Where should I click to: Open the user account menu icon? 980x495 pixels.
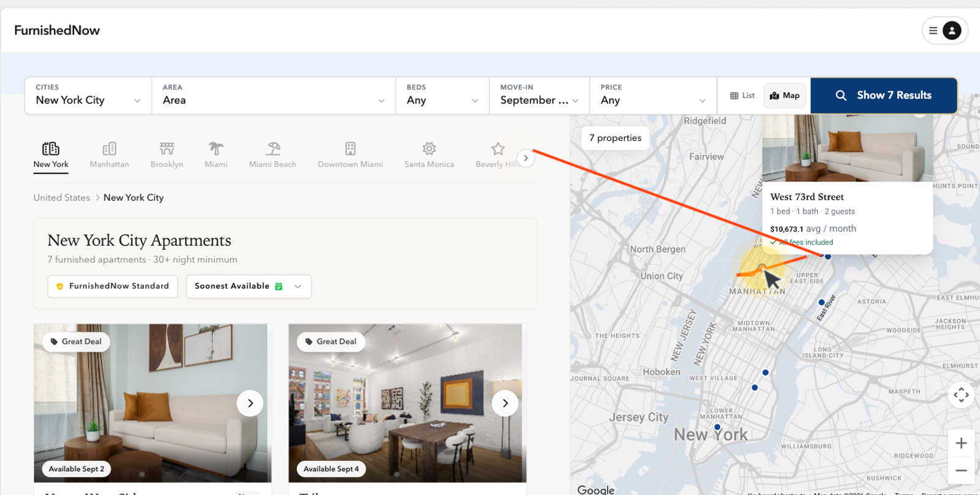[951, 31]
